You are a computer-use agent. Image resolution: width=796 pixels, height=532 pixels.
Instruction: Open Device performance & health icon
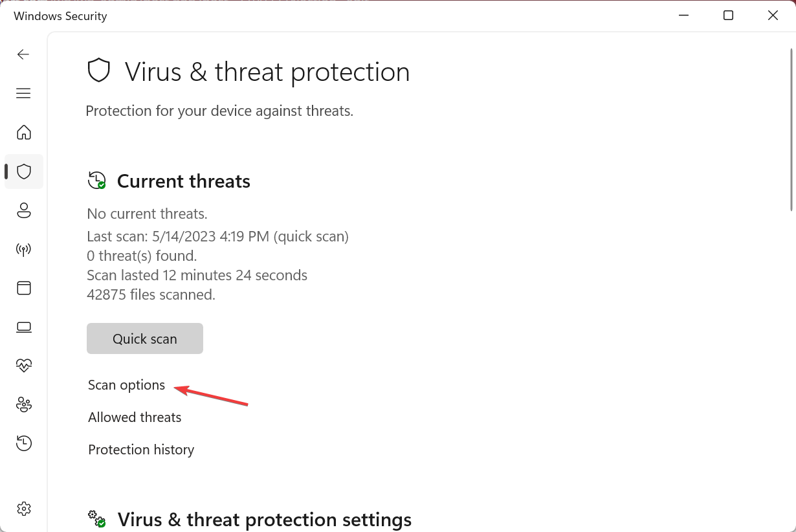(24, 366)
